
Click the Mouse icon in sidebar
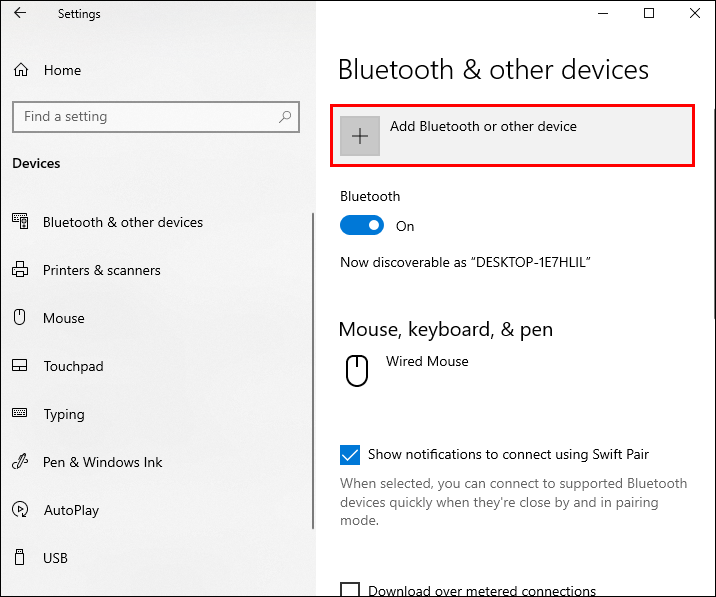(x=20, y=318)
